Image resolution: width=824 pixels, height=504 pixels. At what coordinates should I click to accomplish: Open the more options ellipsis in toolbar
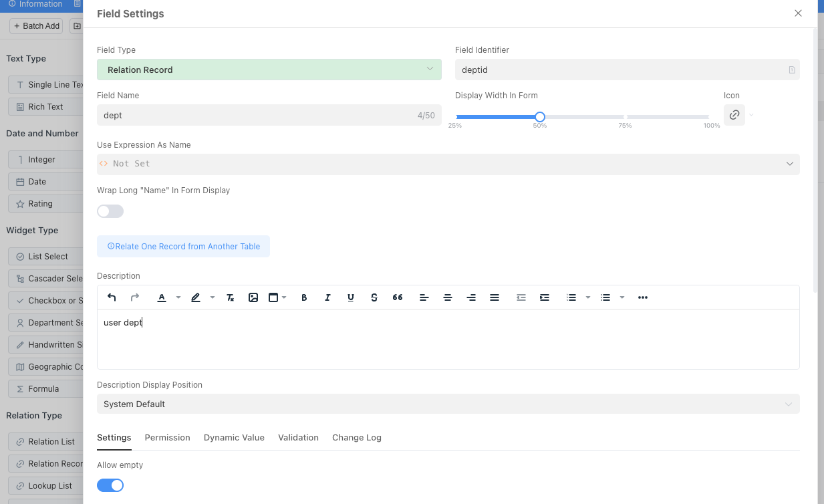click(x=643, y=297)
